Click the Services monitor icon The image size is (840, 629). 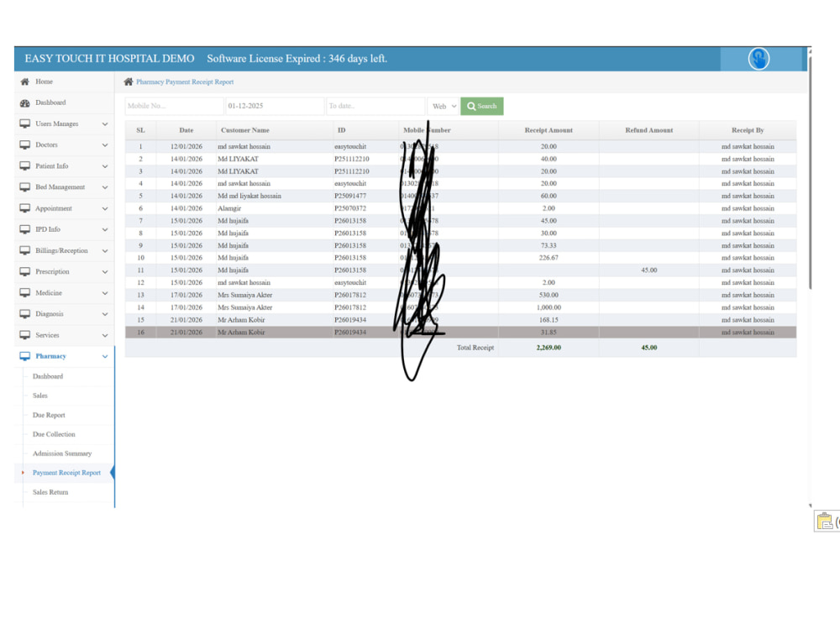[x=24, y=335]
